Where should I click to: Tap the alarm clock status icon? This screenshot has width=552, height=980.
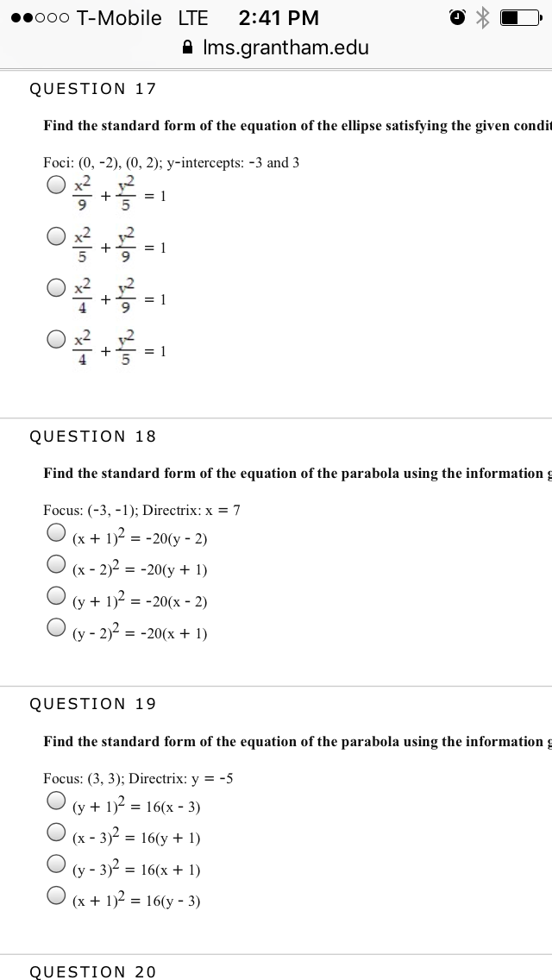[458, 17]
